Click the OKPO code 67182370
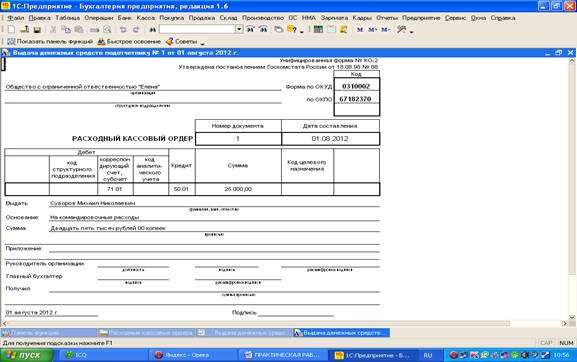This screenshot has width=577, height=362. pyautogui.click(x=356, y=99)
